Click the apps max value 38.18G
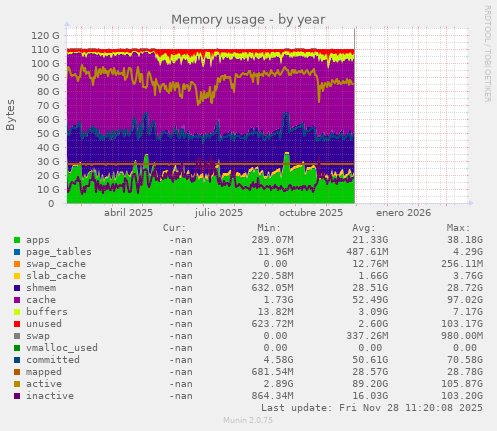 pyautogui.click(x=465, y=240)
